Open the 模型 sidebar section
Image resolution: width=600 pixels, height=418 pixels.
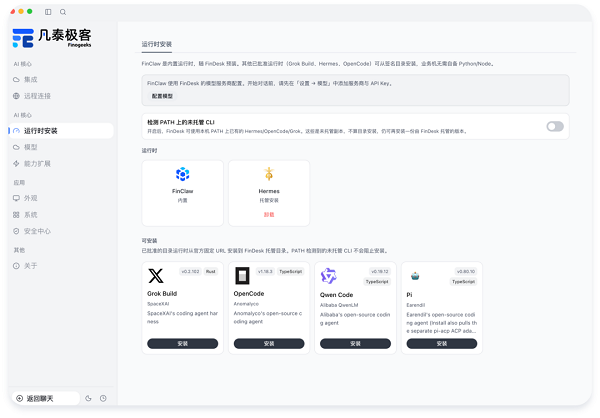coord(61,147)
